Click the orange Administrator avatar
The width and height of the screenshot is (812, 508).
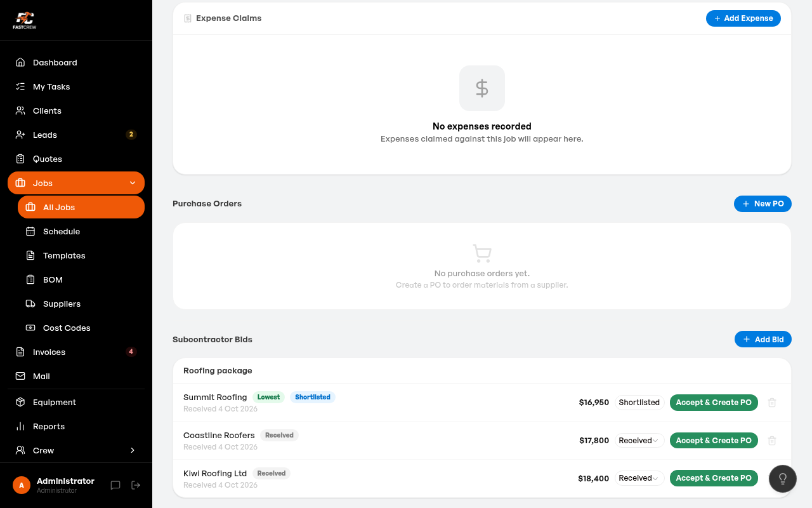pyautogui.click(x=22, y=485)
